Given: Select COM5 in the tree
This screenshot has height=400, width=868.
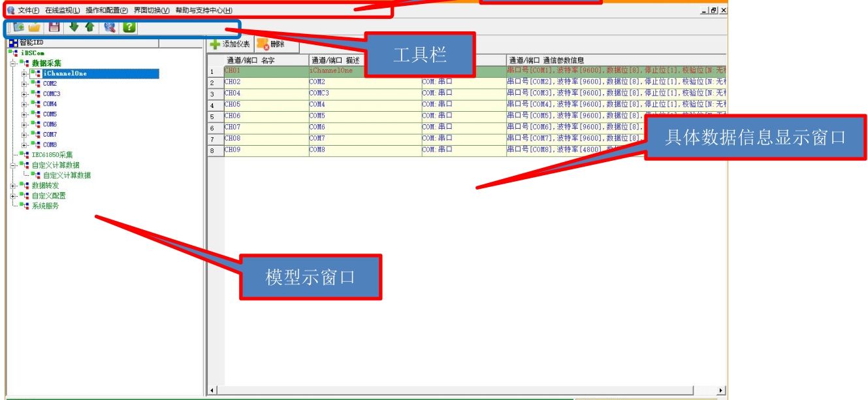Looking at the screenshot, I should [50, 114].
